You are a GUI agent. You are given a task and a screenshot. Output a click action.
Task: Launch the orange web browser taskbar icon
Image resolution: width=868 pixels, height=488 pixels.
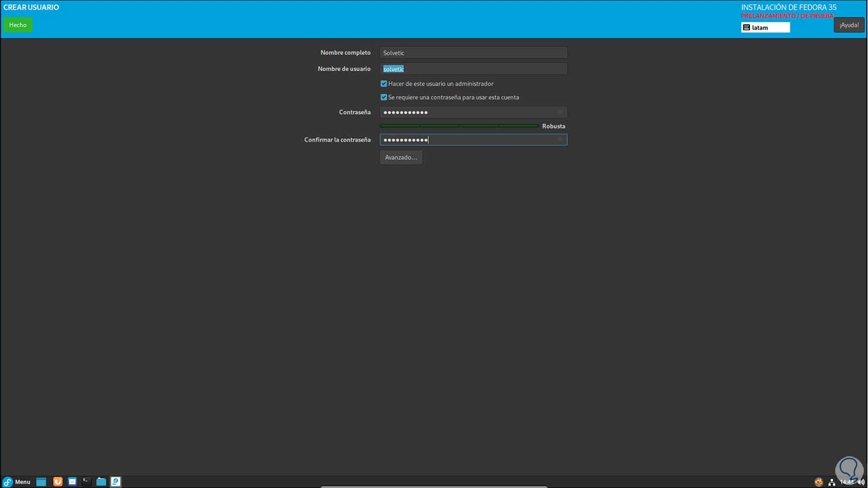click(57, 482)
